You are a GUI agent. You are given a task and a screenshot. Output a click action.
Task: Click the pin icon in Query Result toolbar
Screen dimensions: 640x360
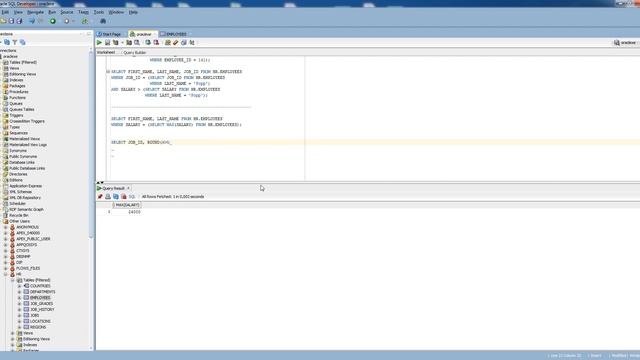tap(100, 197)
